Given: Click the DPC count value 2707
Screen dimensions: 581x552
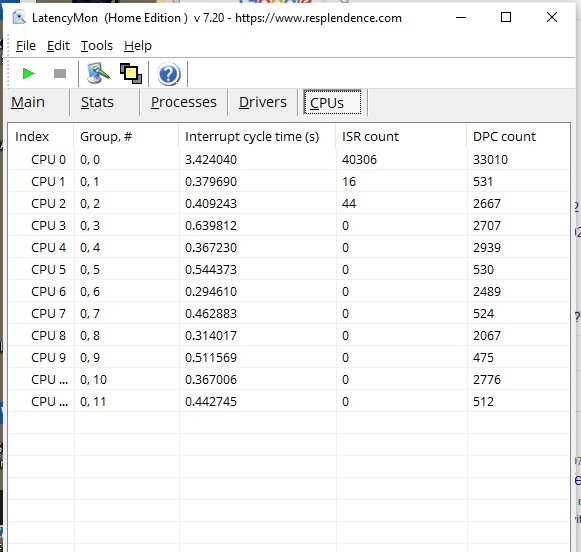Looking at the screenshot, I should (487, 226).
